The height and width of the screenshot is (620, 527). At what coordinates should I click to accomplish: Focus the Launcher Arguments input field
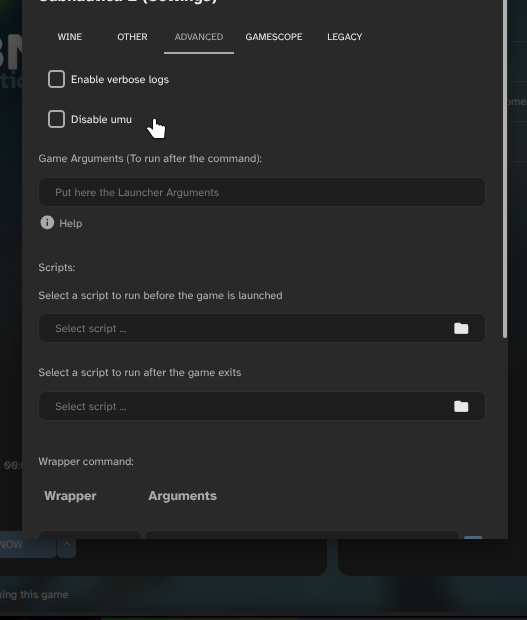[262, 192]
